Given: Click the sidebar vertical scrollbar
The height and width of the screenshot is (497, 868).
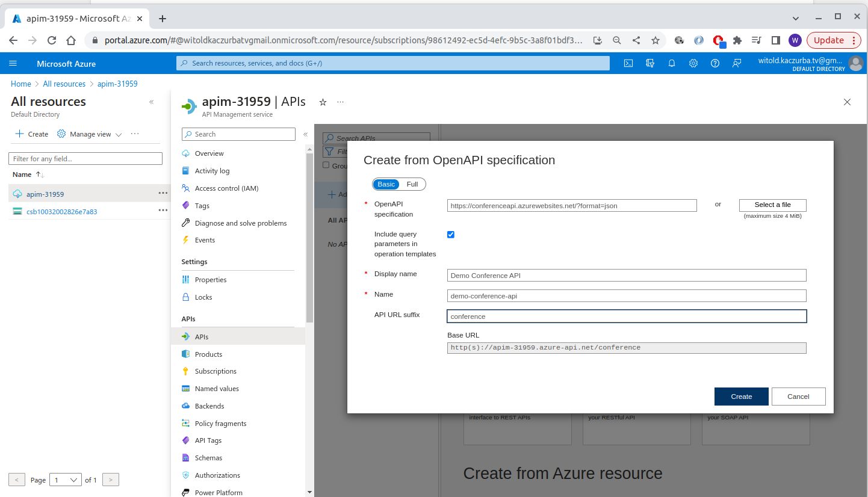Looking at the screenshot, I should (309, 238).
